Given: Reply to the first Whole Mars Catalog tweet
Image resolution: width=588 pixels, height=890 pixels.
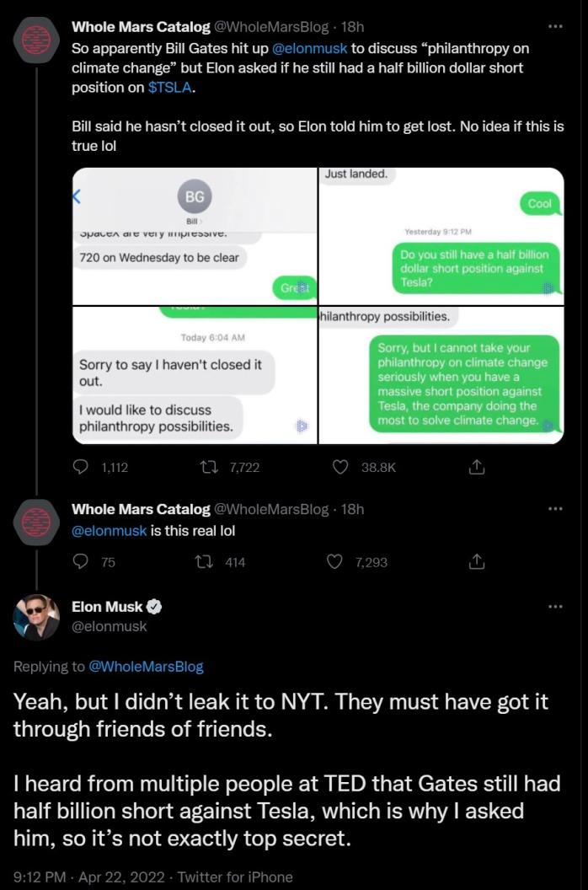Looking at the screenshot, I should pos(82,467).
